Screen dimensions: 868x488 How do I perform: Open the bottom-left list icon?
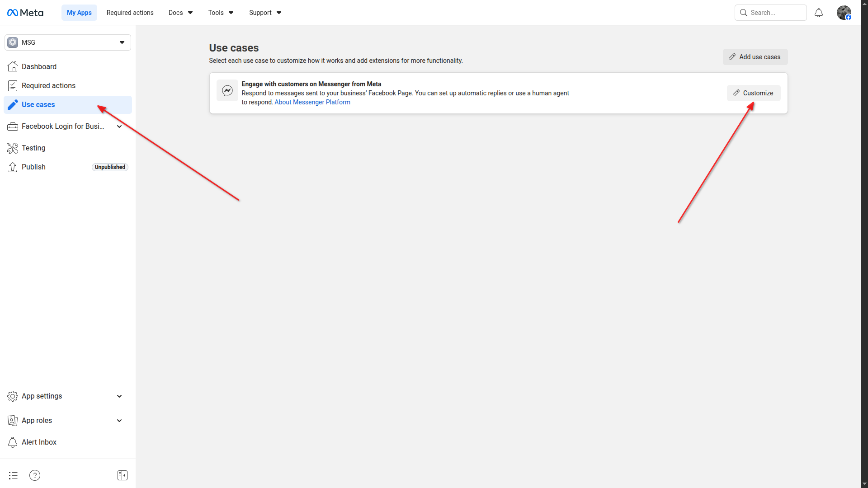coord(13,475)
